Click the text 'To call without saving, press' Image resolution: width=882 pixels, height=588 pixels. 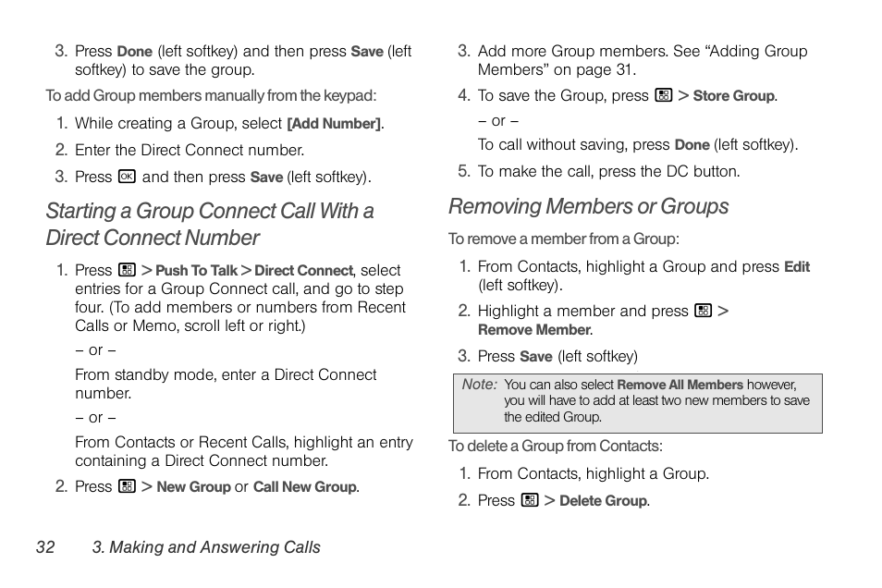tap(573, 144)
